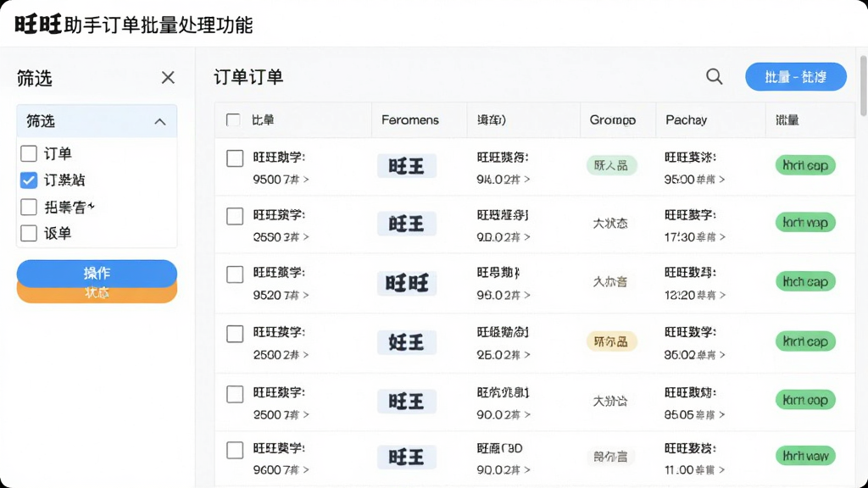Screen dimensions: 868x488
Task: Click the Feromens column header
Action: pos(410,120)
